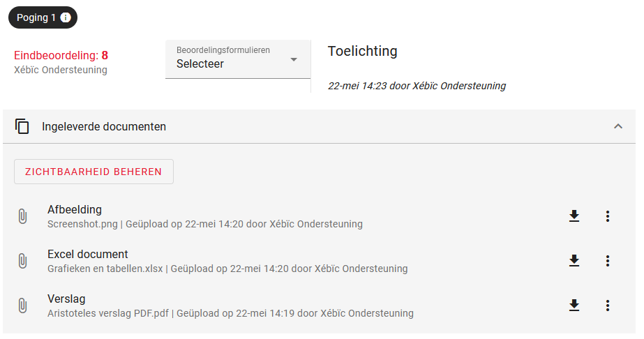The height and width of the screenshot is (339, 644).
Task: Click the Ingeleverde documenten header title
Action: coord(104,126)
